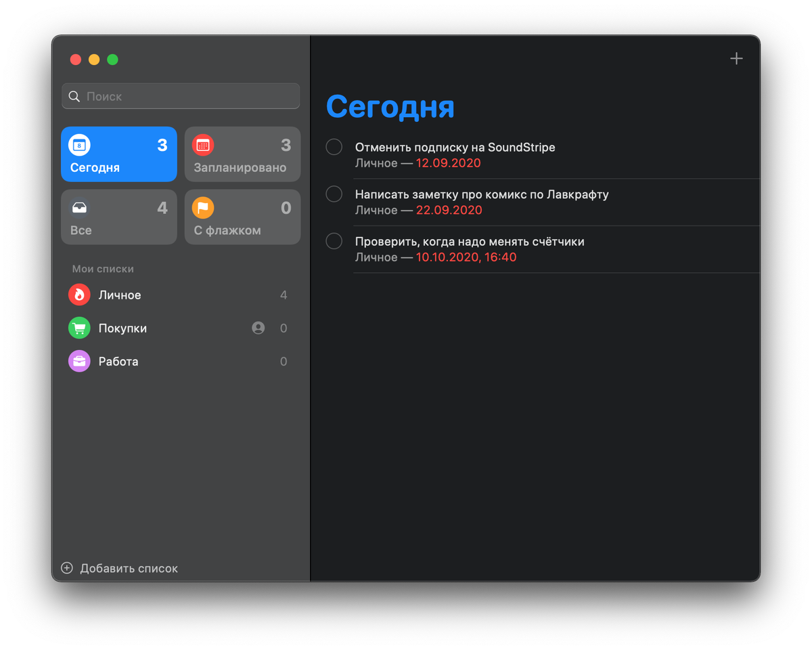Mark 'Отменить подписку на SoundStripe' complete
This screenshot has width=812, height=650.
tap(334, 147)
